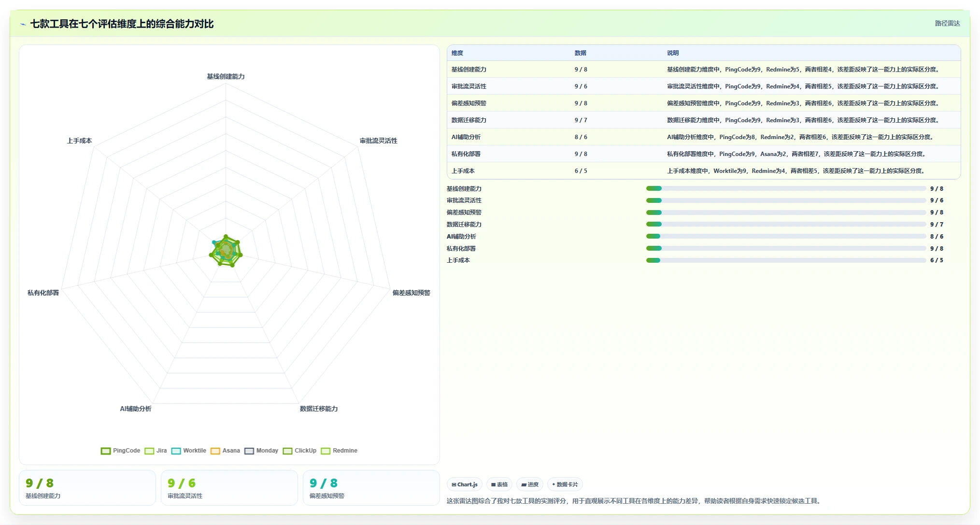Click the 维度 column header

pyautogui.click(x=457, y=53)
